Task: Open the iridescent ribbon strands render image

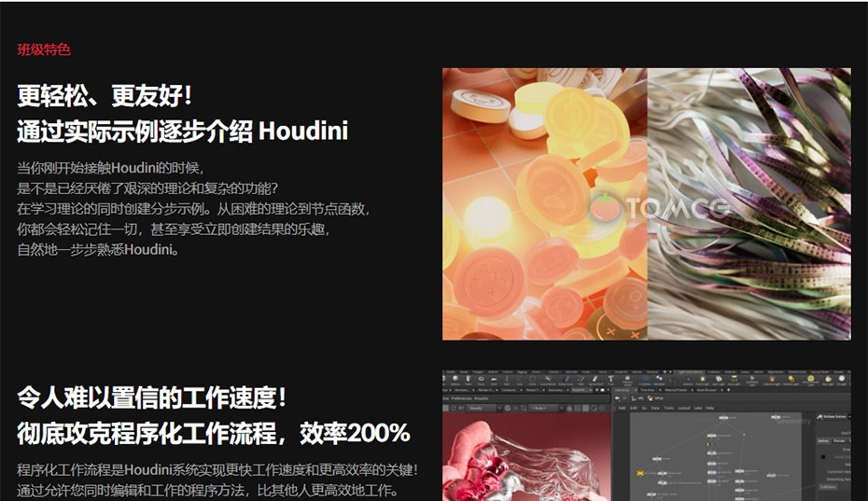Action: click(x=749, y=203)
